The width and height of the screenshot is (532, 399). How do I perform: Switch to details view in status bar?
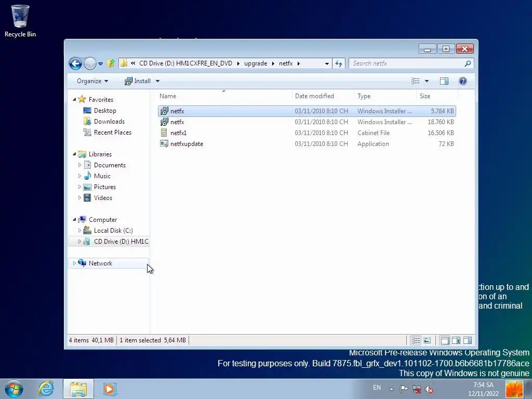click(x=416, y=340)
